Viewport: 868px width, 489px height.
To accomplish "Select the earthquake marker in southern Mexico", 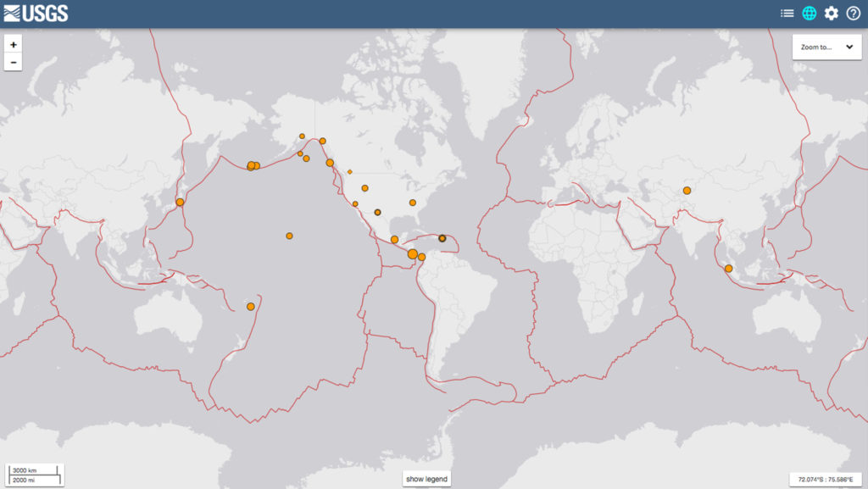I will click(394, 240).
